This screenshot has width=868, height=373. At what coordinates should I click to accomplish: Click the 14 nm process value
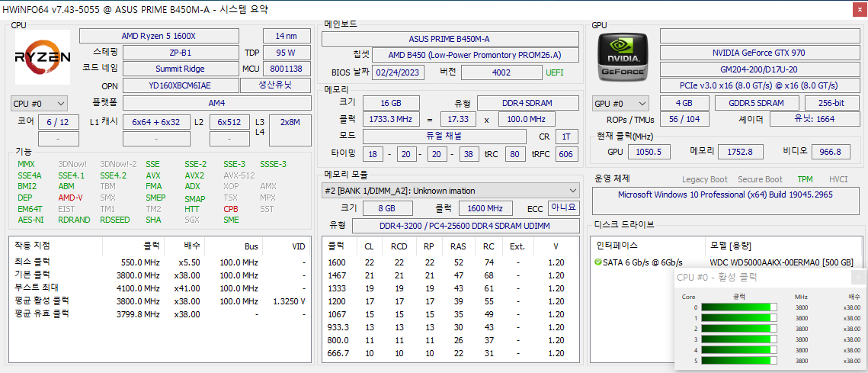[287, 36]
